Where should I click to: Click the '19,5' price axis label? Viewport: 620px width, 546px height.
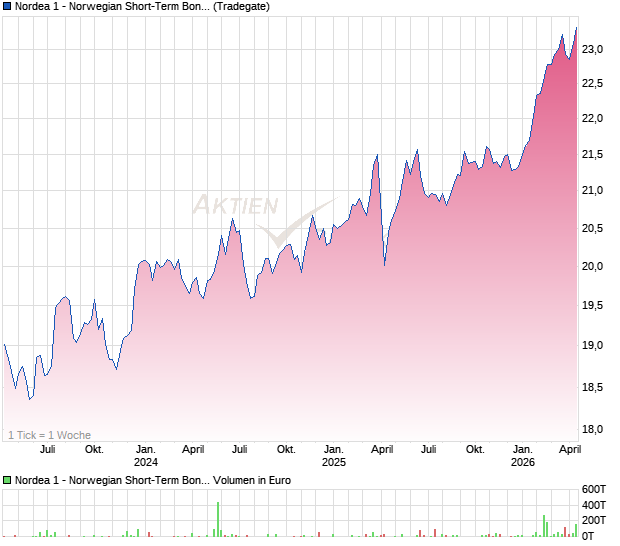[592, 305]
